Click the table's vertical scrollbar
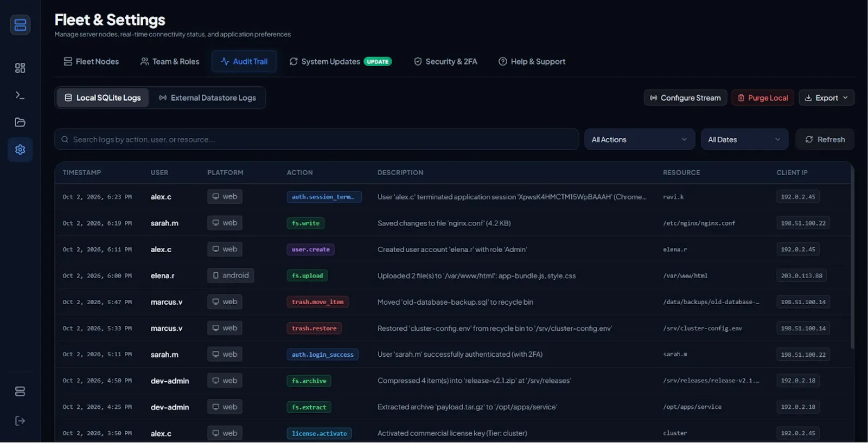 point(852,258)
